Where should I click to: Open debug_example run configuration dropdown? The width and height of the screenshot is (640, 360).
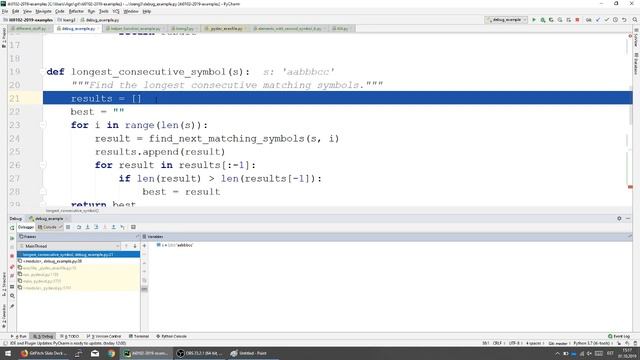coord(506,20)
